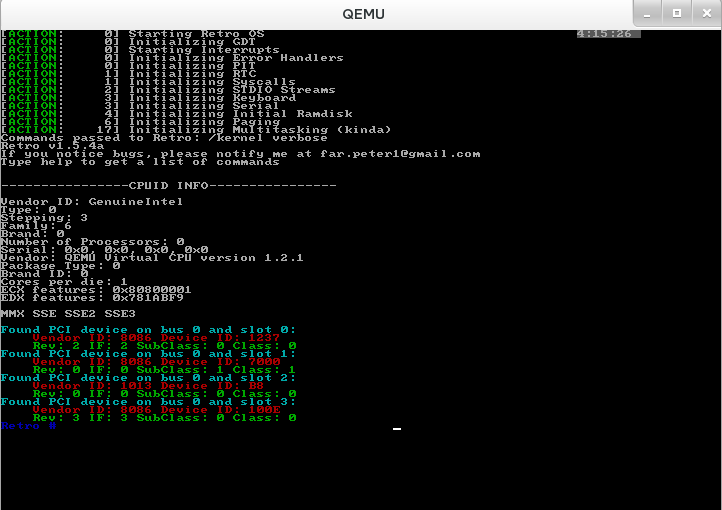Click the 'Type: 0' line
The image size is (722, 510).
pyautogui.click(x=29, y=210)
